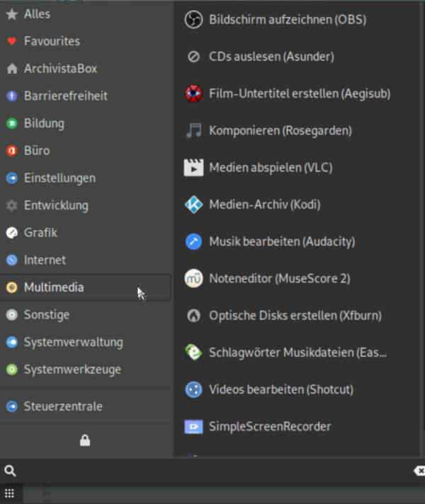The width and height of the screenshot is (425, 504).
Task: Click the Grafik category icon
Action: [x=12, y=233]
